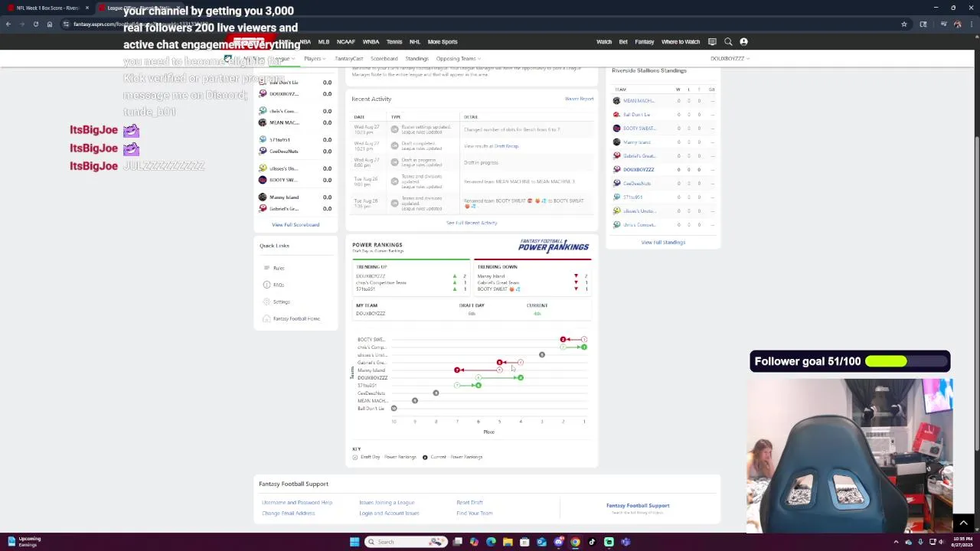Select Tennis in the ESPN sports menu
The height and width of the screenshot is (551, 980).
394,42
